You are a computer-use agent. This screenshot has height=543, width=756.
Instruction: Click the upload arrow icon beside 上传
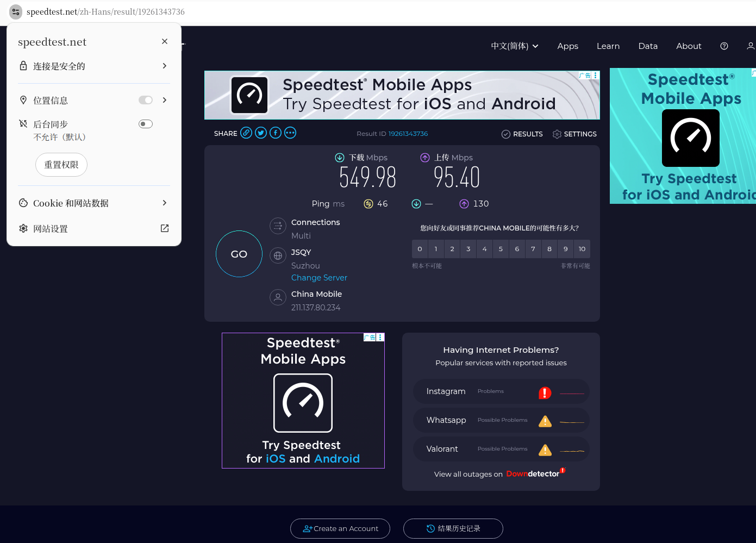425,158
